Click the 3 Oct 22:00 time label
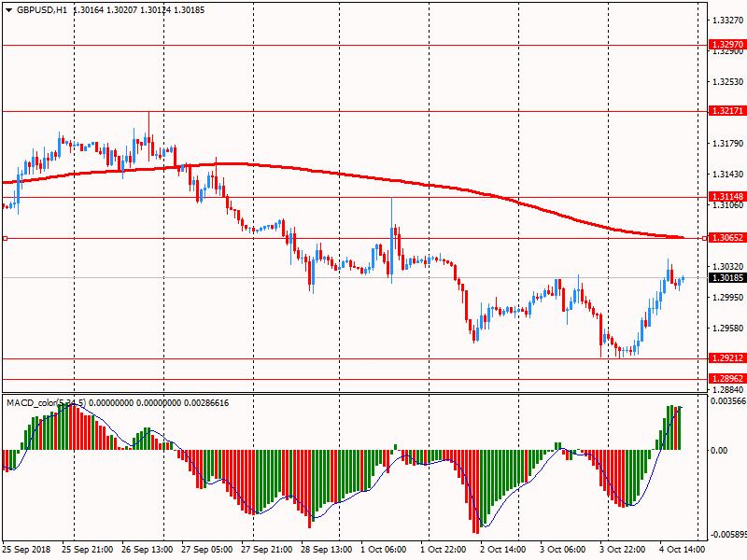This screenshot has width=747, height=560. click(x=623, y=549)
